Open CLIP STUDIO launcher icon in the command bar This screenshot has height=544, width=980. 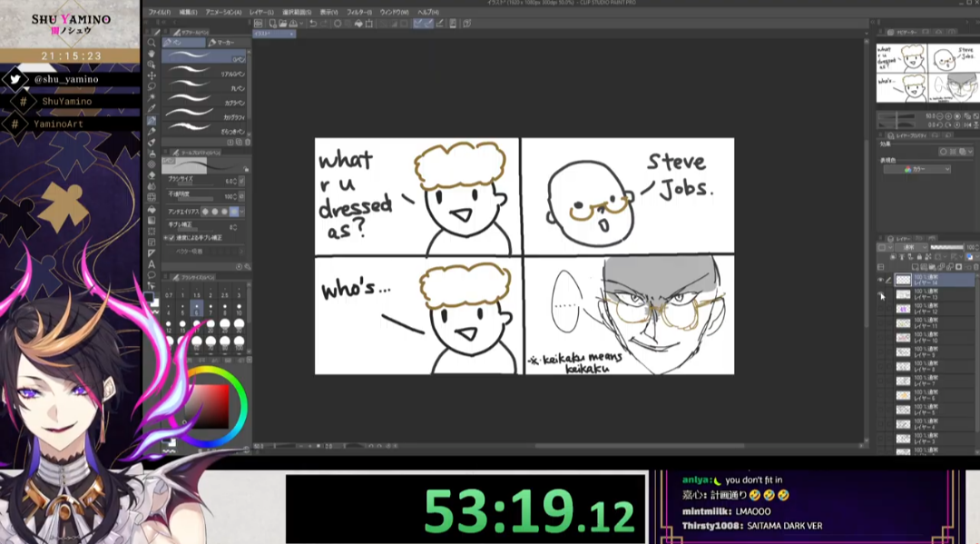(x=258, y=24)
